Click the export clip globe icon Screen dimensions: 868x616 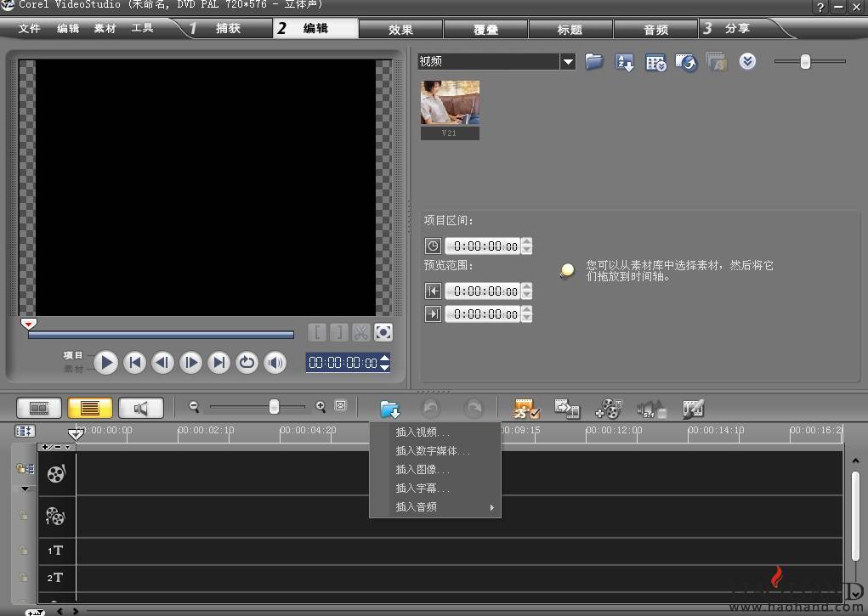click(x=686, y=63)
